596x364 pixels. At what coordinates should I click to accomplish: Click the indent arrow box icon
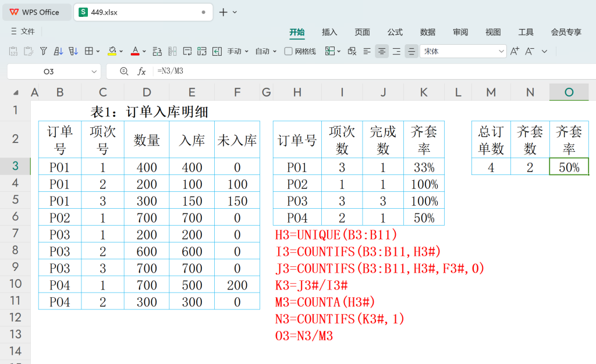coord(217,51)
